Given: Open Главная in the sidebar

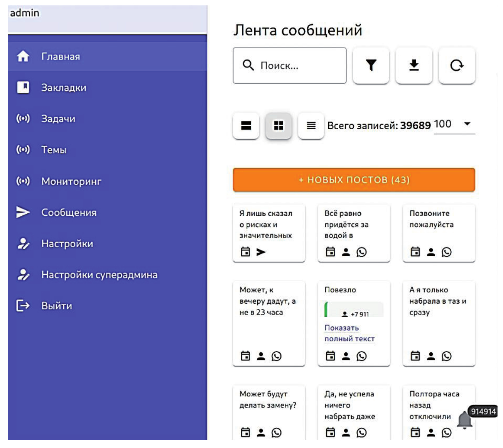Looking at the screenshot, I should pos(61,57).
